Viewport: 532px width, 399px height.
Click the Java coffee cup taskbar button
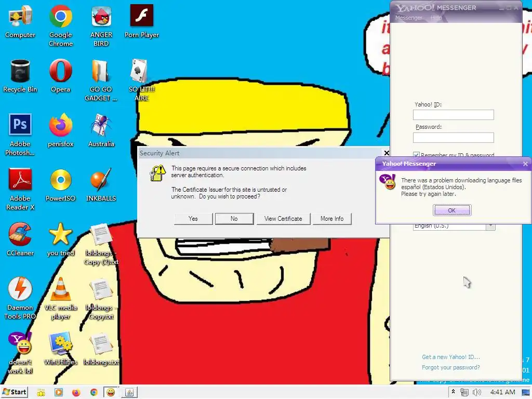[129, 393]
